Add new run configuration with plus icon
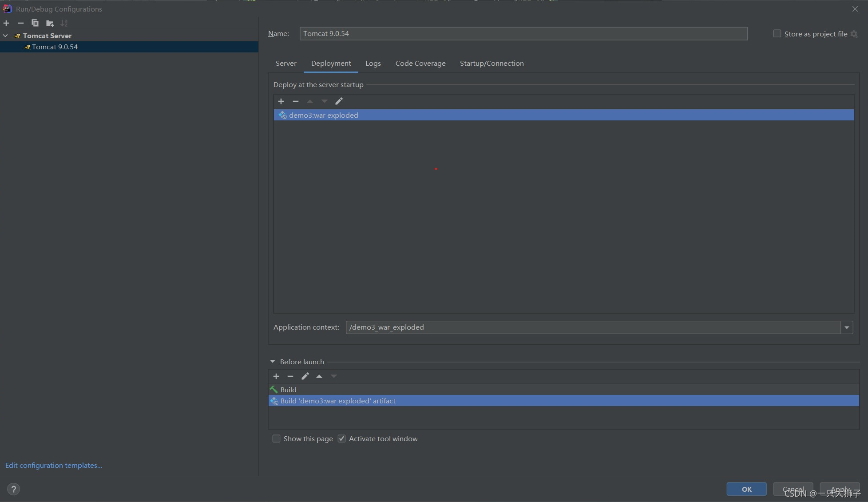Image resolution: width=868 pixels, height=502 pixels. click(6, 23)
